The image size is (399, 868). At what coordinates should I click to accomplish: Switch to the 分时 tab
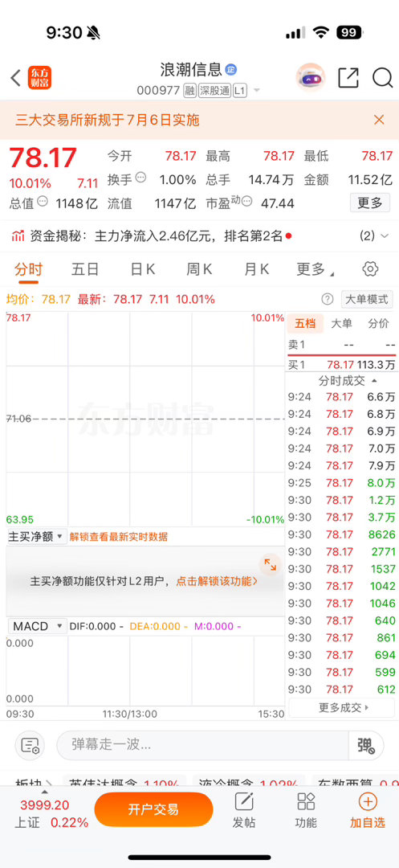28,269
